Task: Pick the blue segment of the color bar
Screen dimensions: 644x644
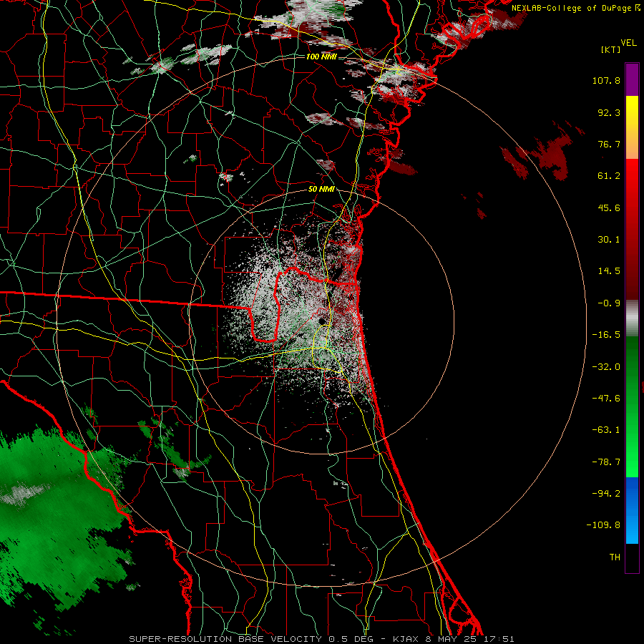Action: [632, 510]
